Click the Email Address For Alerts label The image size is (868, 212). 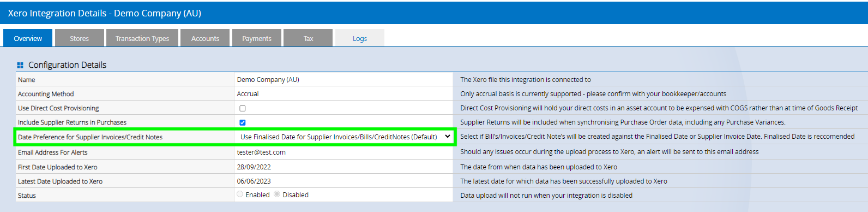pyautogui.click(x=52, y=152)
